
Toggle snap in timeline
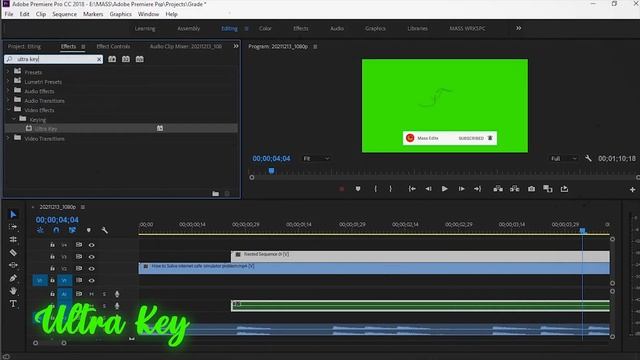point(56,230)
